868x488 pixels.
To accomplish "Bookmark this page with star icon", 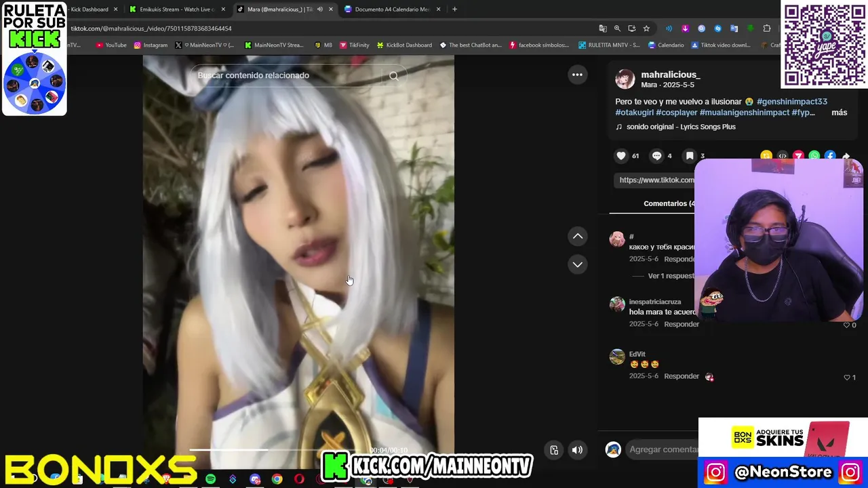I will coord(646,28).
